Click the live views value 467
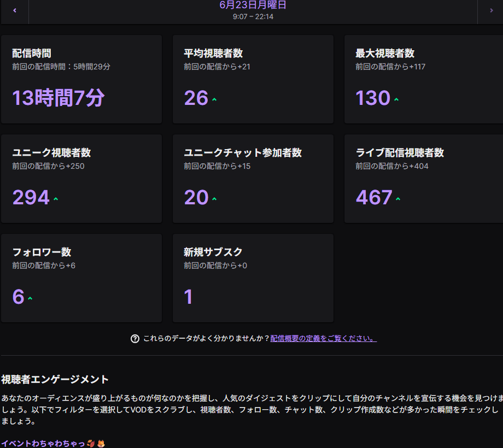Image resolution: width=503 pixels, height=448 pixels. tap(374, 197)
